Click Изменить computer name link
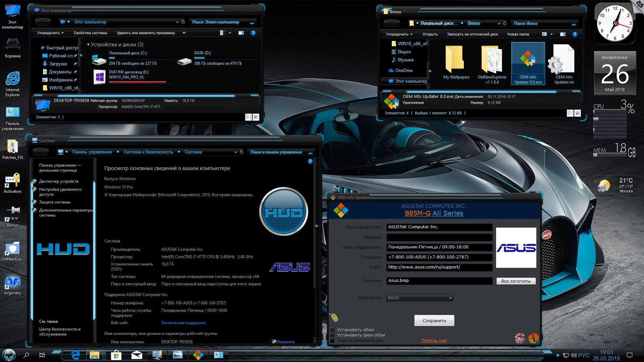The image size is (644, 362). 285,342
